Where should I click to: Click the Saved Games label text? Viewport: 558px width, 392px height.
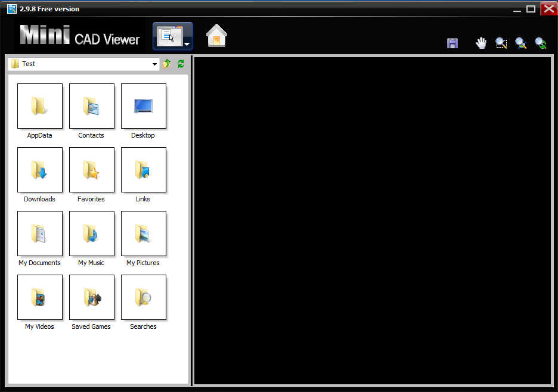tap(91, 326)
